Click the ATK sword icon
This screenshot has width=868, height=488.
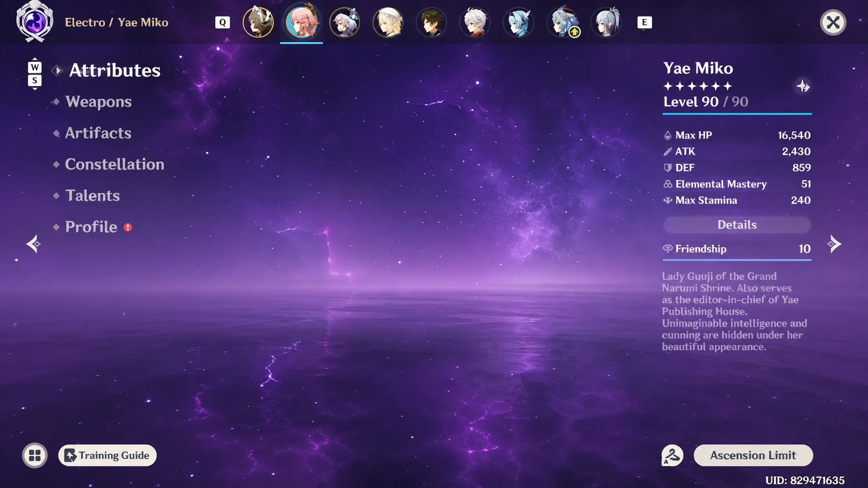click(x=668, y=152)
